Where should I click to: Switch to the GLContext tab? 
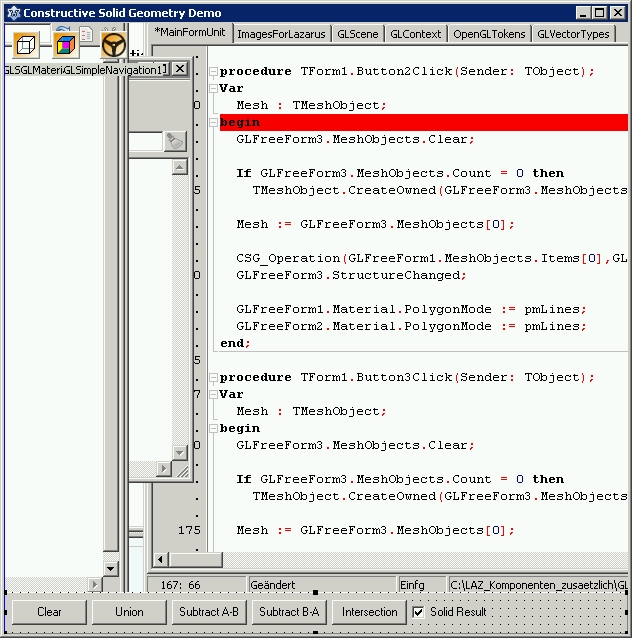click(x=415, y=34)
